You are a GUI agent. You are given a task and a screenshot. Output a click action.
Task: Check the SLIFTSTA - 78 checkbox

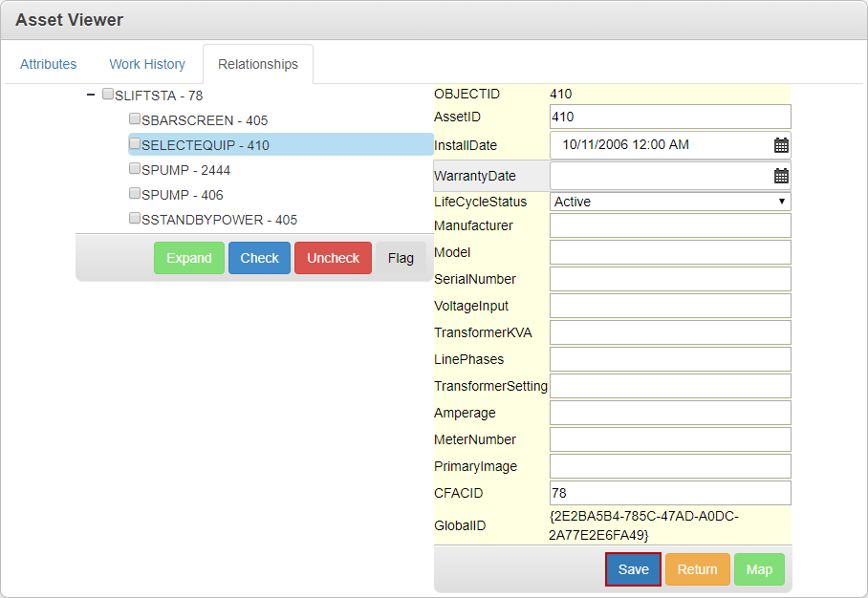(x=108, y=95)
